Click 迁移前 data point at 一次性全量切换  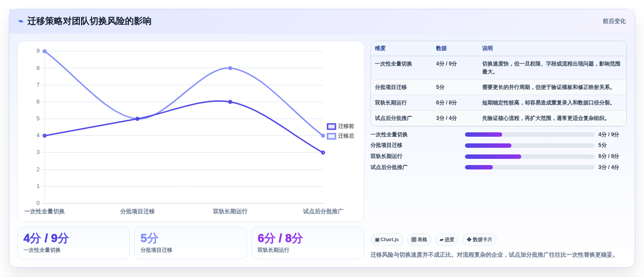44,136
